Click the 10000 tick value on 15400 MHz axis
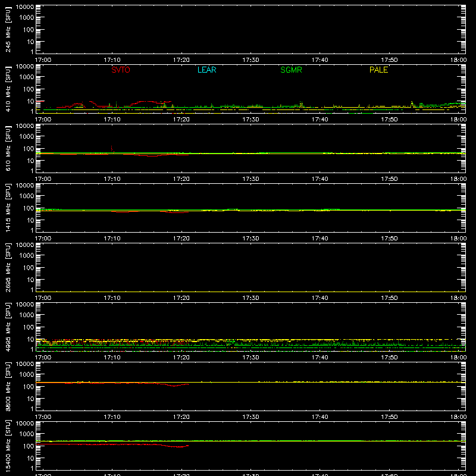Screen dimensions: 476x476 [25, 424]
